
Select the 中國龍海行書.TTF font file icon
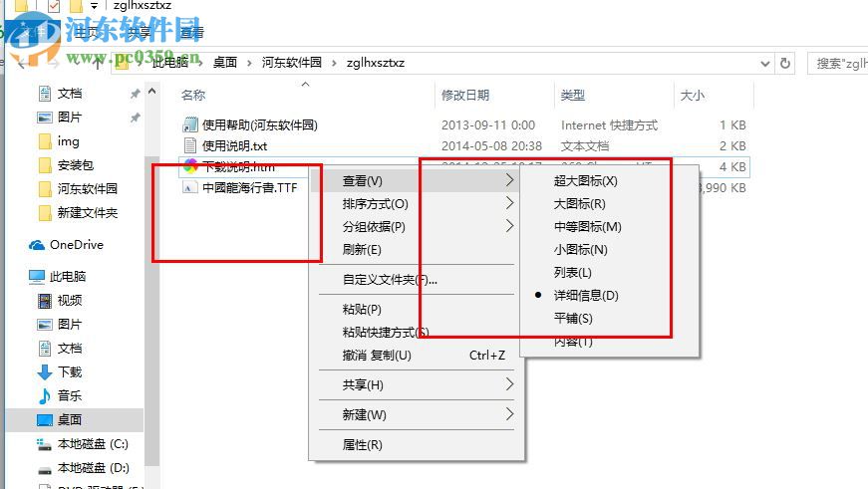click(x=190, y=187)
